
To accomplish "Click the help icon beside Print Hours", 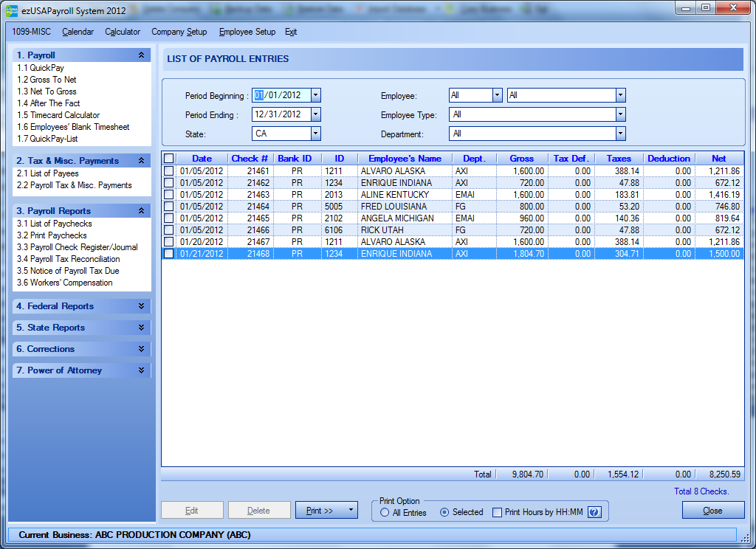I will [594, 512].
